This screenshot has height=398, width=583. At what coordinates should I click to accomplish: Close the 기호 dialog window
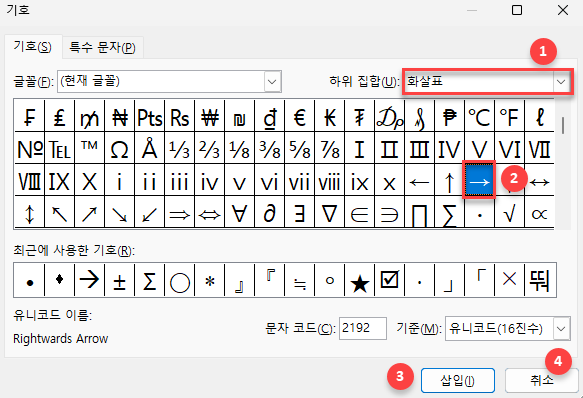point(563,10)
